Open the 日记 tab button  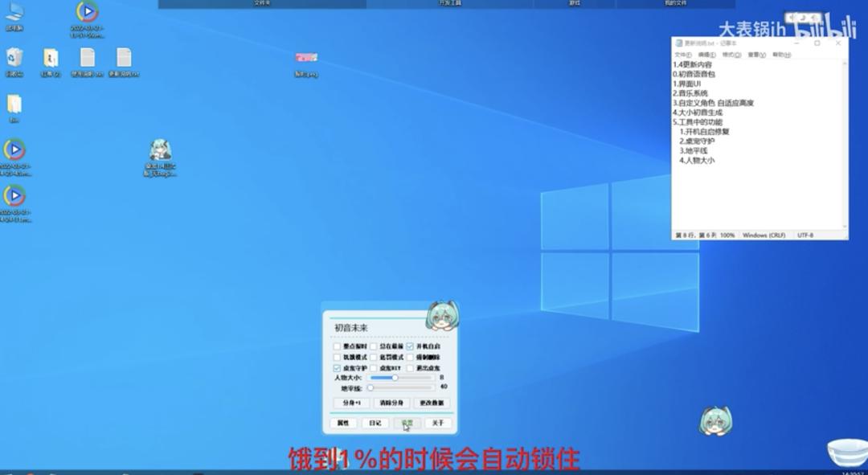375,423
